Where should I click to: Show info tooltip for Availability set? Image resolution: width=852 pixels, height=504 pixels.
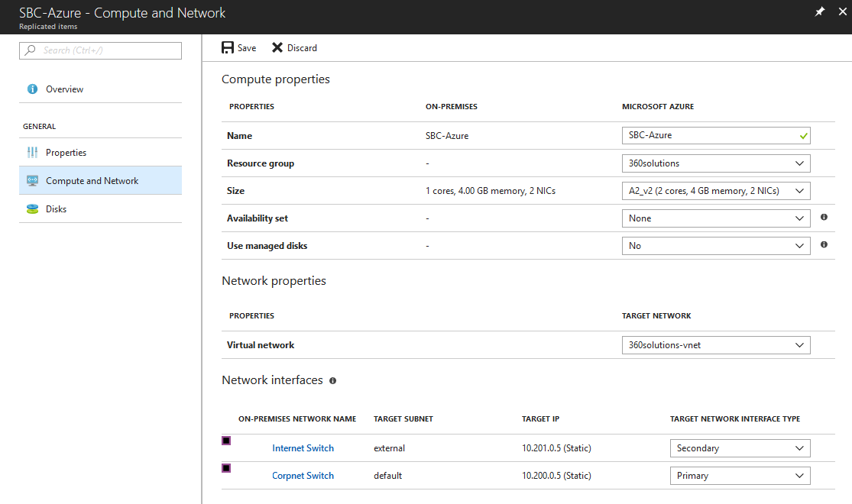coord(824,217)
